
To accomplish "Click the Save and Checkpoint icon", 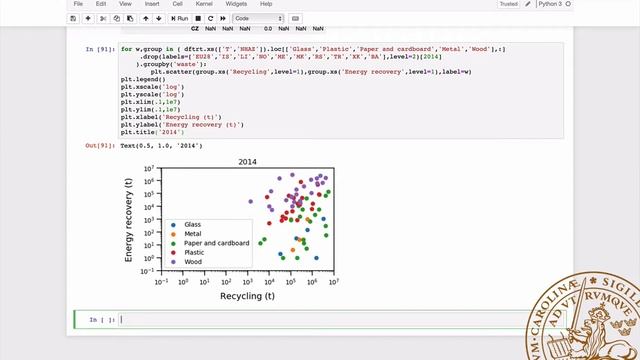I will (x=73, y=18).
